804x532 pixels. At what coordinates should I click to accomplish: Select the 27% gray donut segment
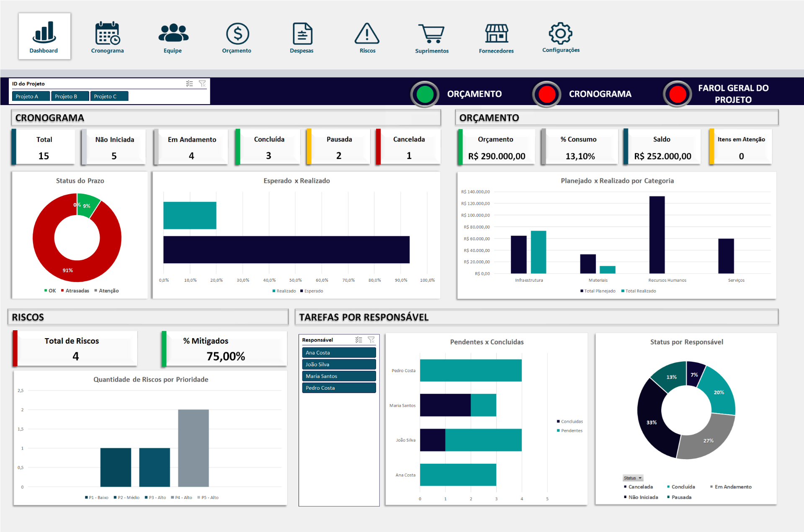click(709, 440)
